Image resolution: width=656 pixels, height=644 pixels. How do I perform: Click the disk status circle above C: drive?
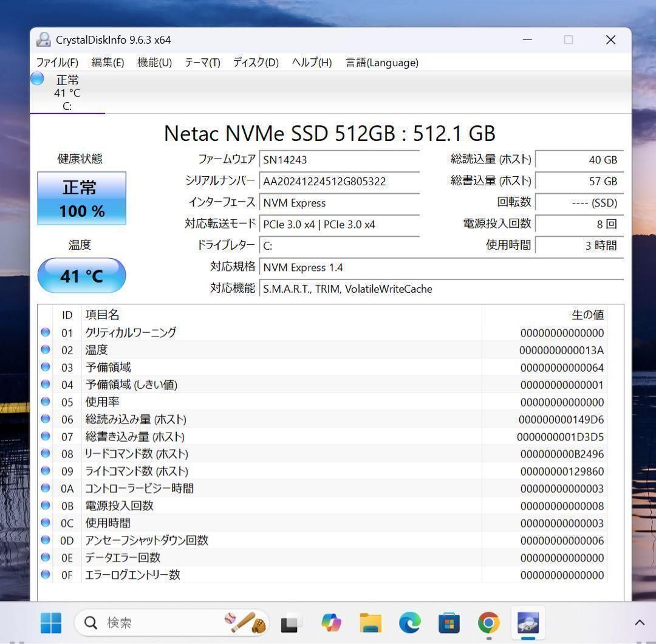tap(36, 78)
